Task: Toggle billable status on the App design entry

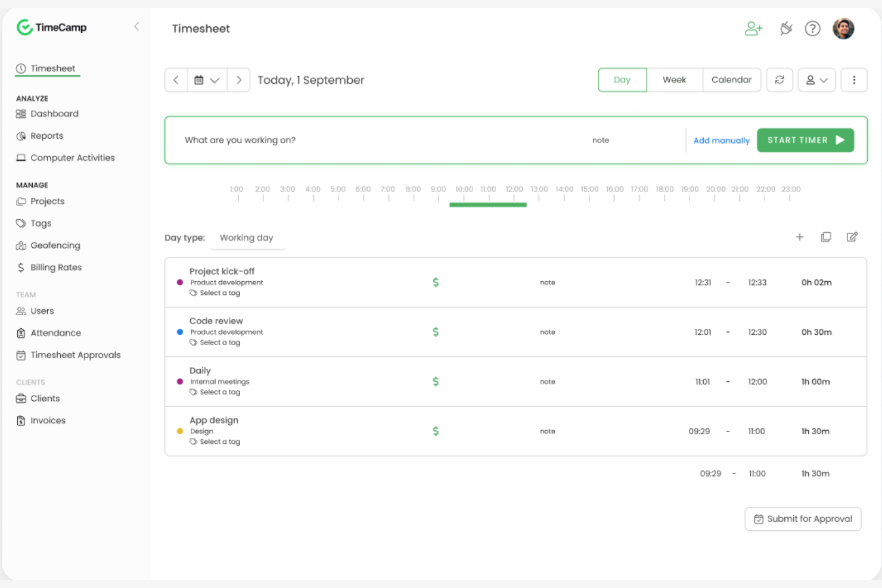Action: [436, 431]
